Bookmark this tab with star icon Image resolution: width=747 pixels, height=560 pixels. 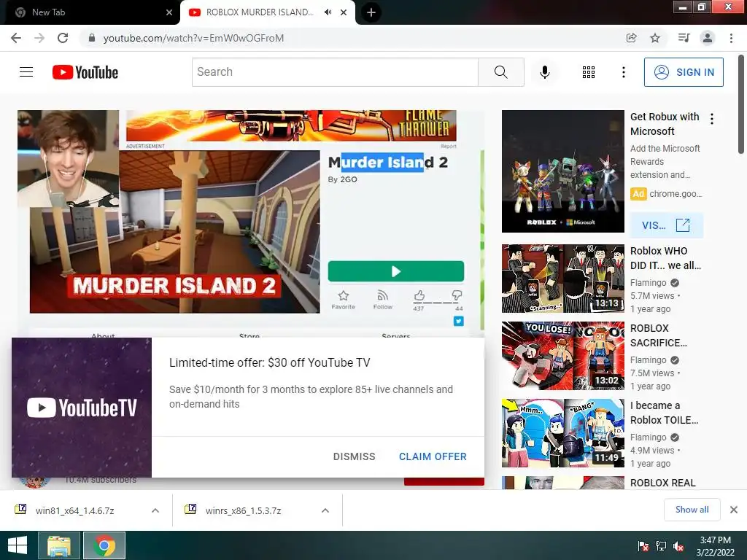point(655,38)
